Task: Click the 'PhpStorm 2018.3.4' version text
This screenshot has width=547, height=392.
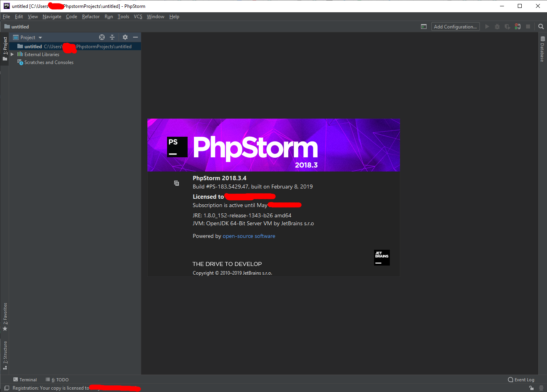Action: [x=220, y=178]
